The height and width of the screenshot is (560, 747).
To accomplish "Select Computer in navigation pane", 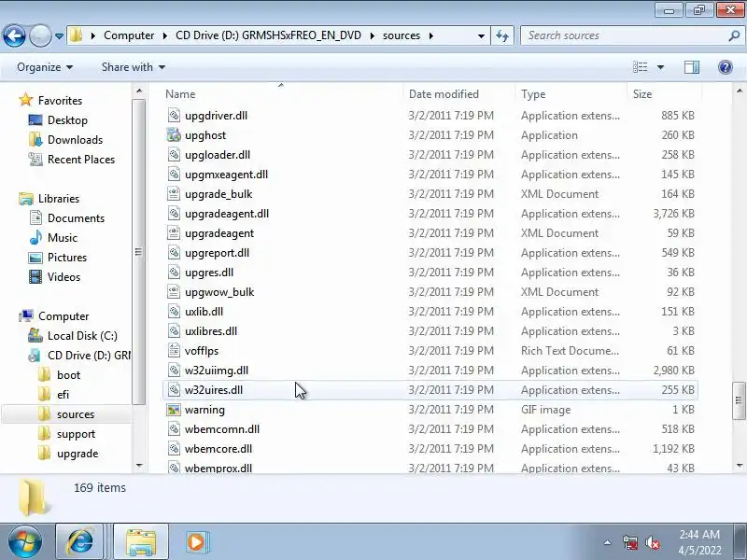I will (63, 316).
